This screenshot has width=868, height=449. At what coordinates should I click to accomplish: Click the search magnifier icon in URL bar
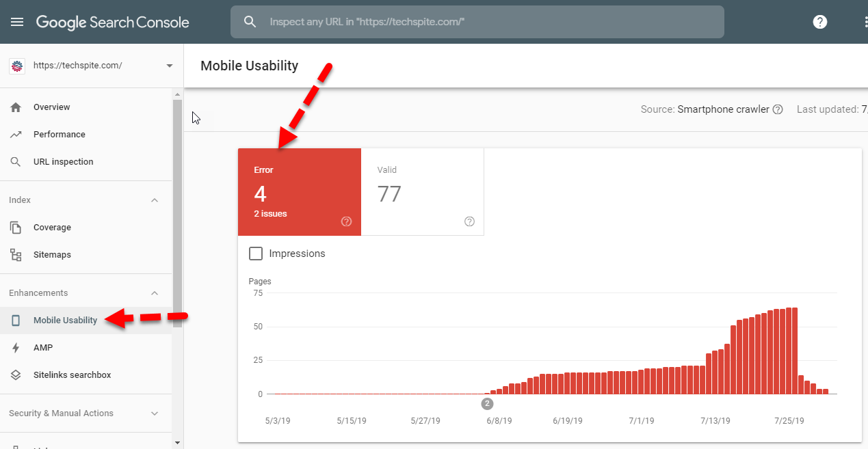[250, 22]
